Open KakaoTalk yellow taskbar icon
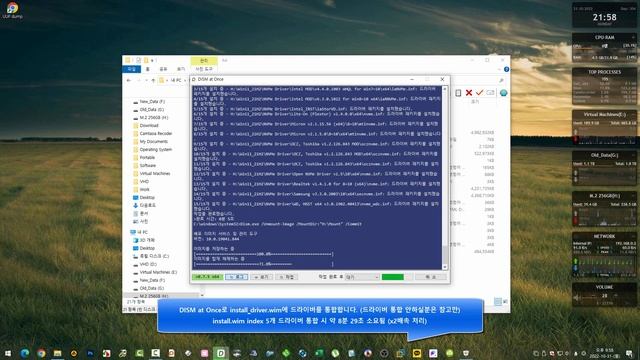The width and height of the screenshot is (640, 360). pos(417,353)
